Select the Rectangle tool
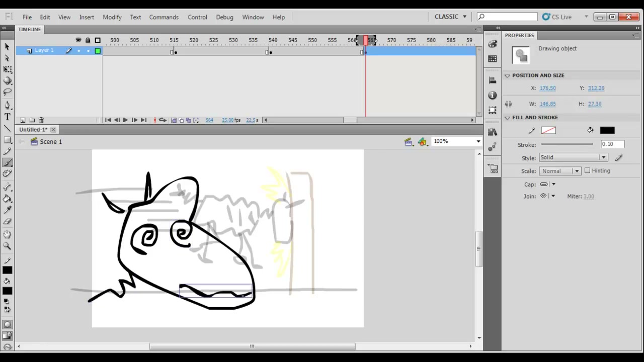Viewport: 644px width, 362px height. 7,140
